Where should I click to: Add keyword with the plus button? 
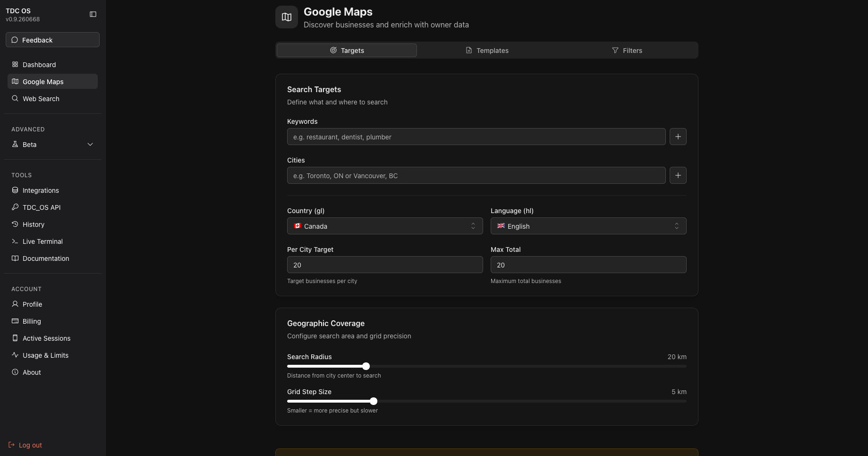678,137
